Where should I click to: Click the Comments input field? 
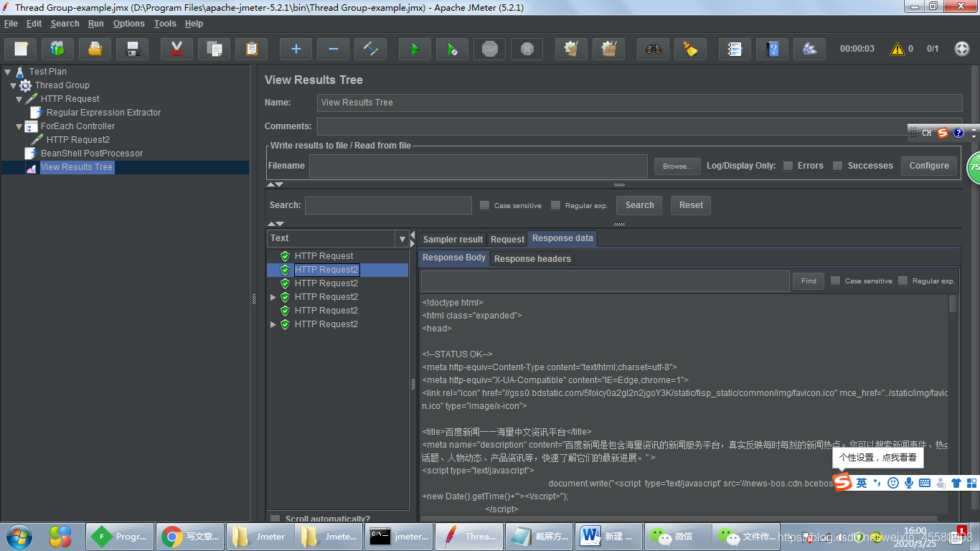(x=639, y=126)
